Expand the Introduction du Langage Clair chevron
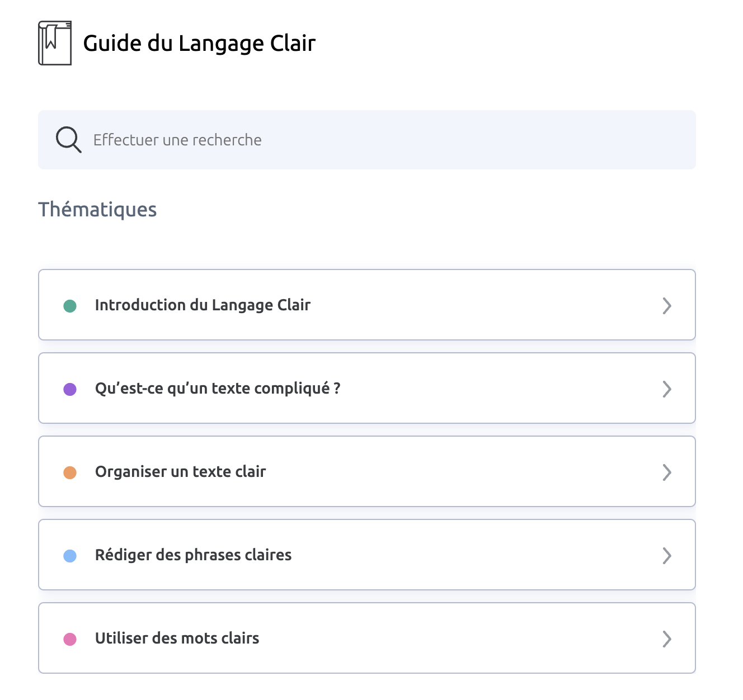Image resolution: width=743 pixels, height=700 pixels. click(x=666, y=306)
